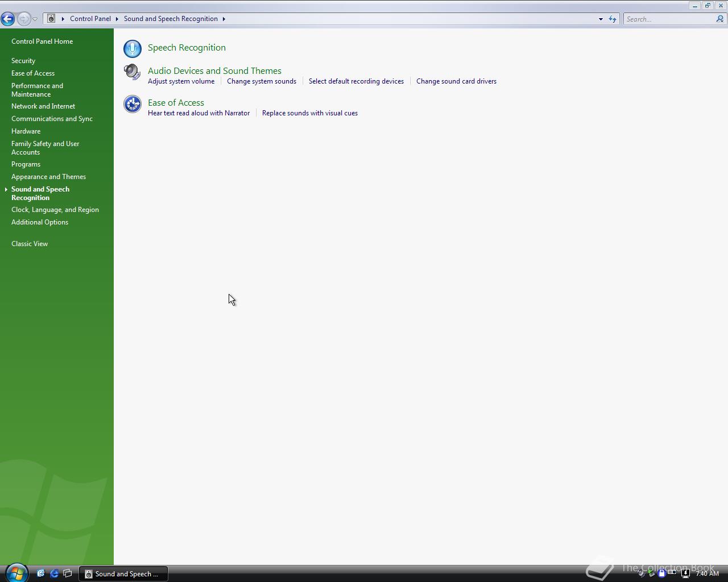Click Select default recording devices
This screenshot has width=728, height=582.
356,81
